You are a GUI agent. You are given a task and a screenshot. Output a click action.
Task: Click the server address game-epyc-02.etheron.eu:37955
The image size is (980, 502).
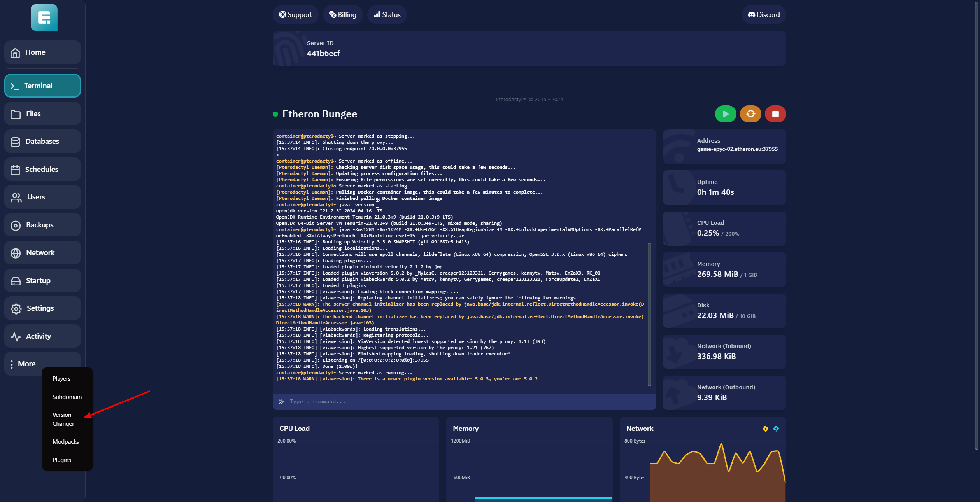[737, 149]
